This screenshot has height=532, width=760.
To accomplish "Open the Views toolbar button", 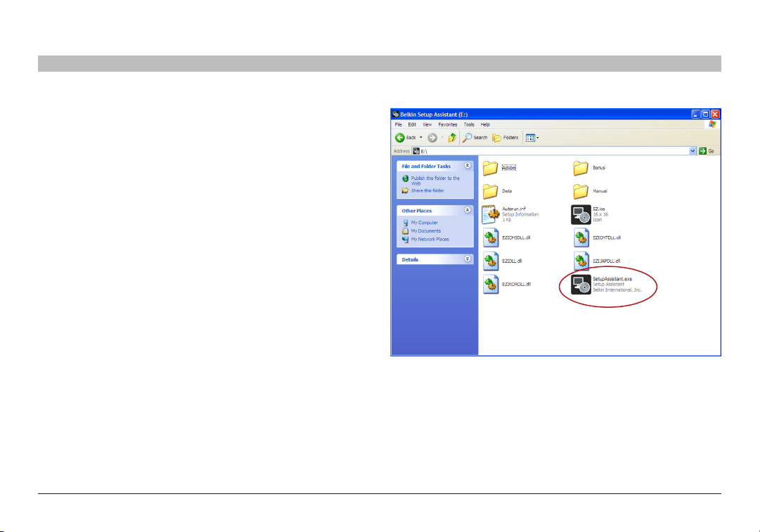I will pyautogui.click(x=532, y=138).
